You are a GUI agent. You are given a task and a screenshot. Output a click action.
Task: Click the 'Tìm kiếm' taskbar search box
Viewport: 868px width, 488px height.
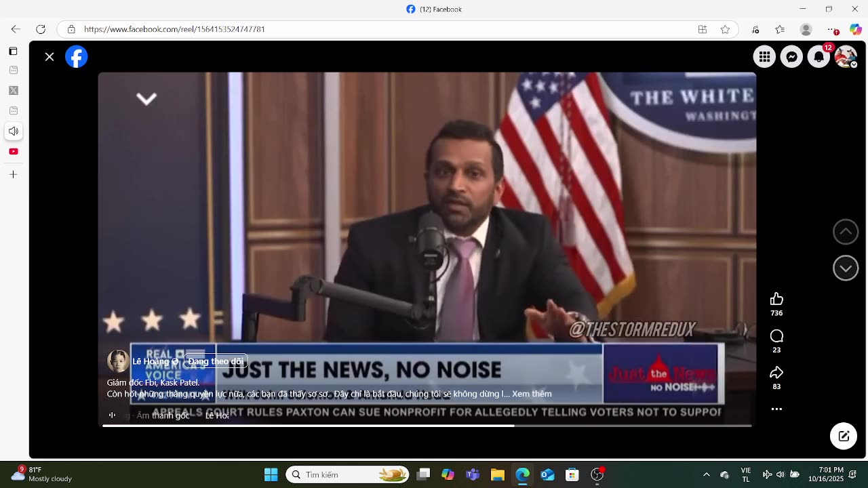(x=348, y=474)
